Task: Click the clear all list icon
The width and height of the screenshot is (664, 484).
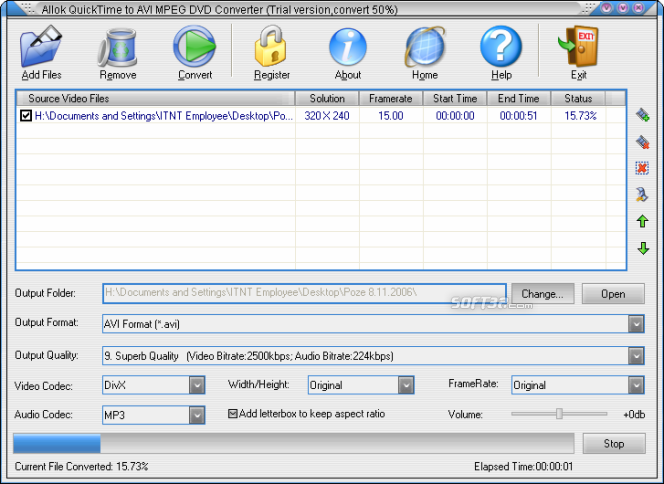Action: 642,168
